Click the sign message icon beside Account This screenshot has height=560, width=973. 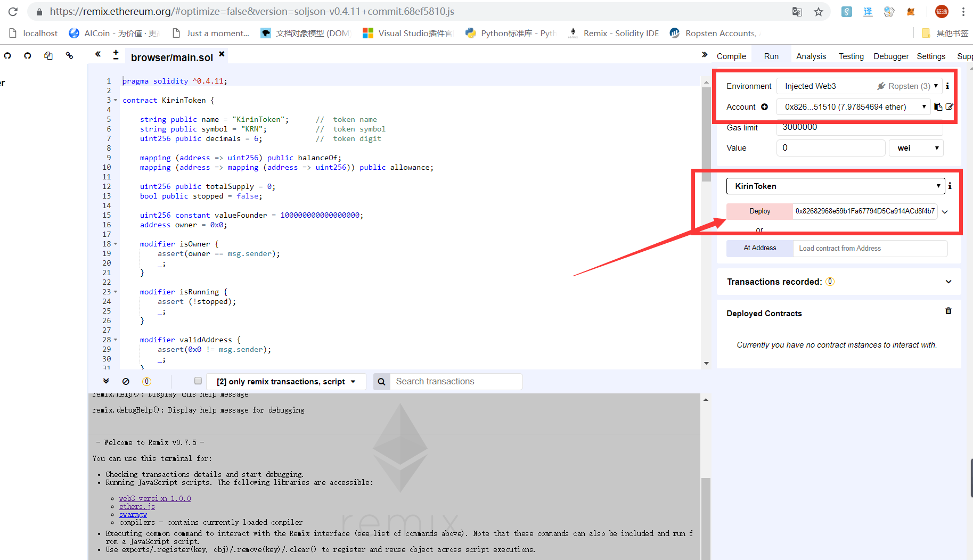pyautogui.click(x=949, y=107)
